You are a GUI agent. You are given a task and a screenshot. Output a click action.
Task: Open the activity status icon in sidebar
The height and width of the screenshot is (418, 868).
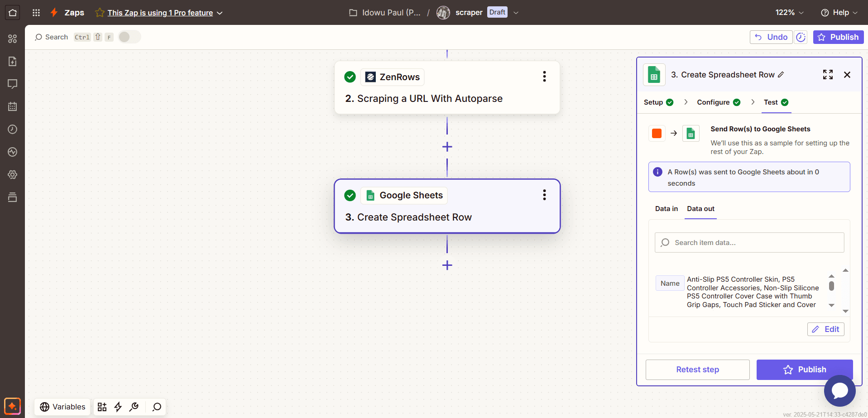pos(13,152)
